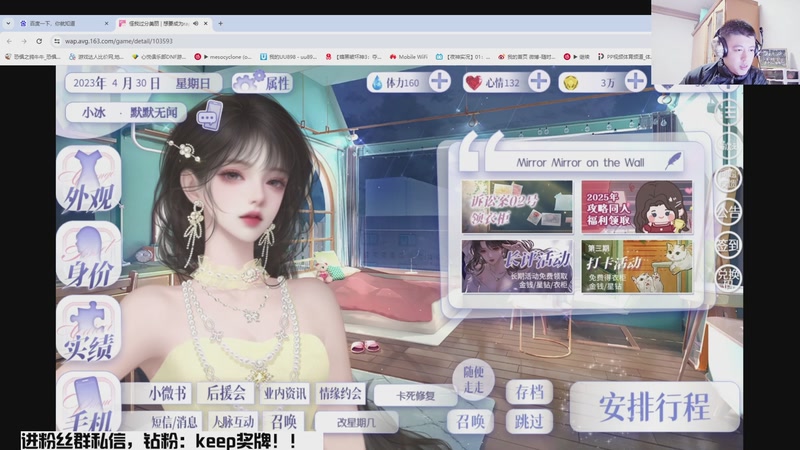
Task: Open the 短信/消息 messages button
Action: (x=174, y=422)
